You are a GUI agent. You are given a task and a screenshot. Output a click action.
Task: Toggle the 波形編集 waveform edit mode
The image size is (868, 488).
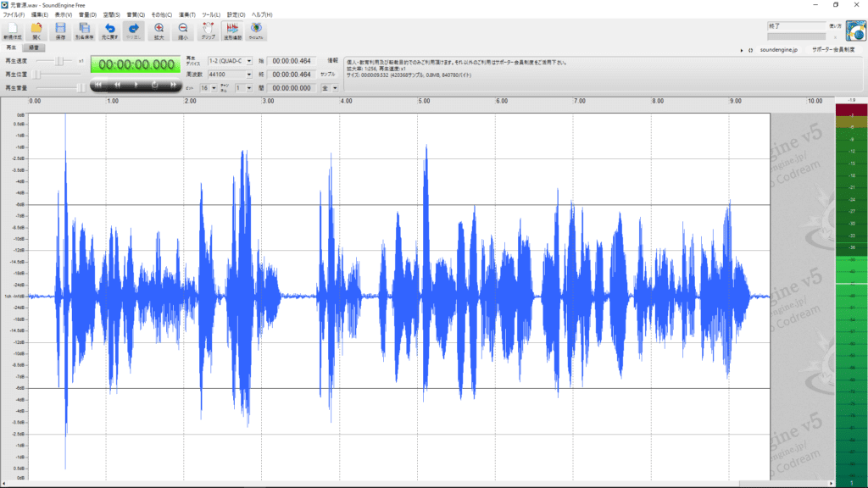tap(231, 30)
